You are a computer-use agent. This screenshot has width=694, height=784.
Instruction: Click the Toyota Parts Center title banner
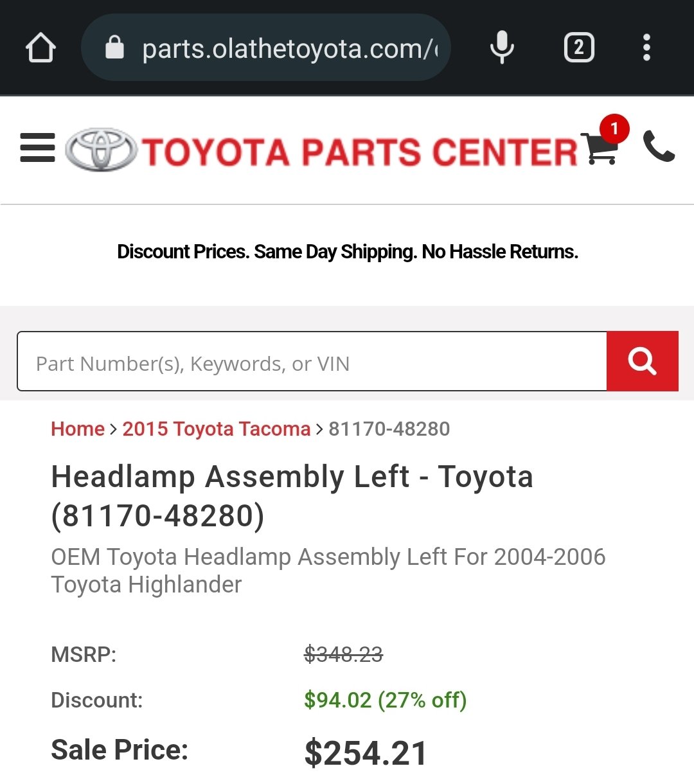tap(360, 152)
